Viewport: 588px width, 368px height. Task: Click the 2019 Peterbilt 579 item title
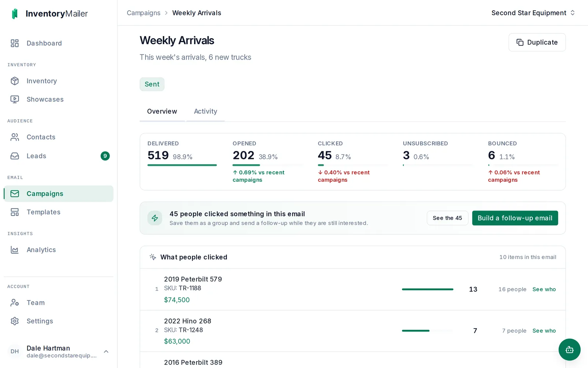point(193,279)
